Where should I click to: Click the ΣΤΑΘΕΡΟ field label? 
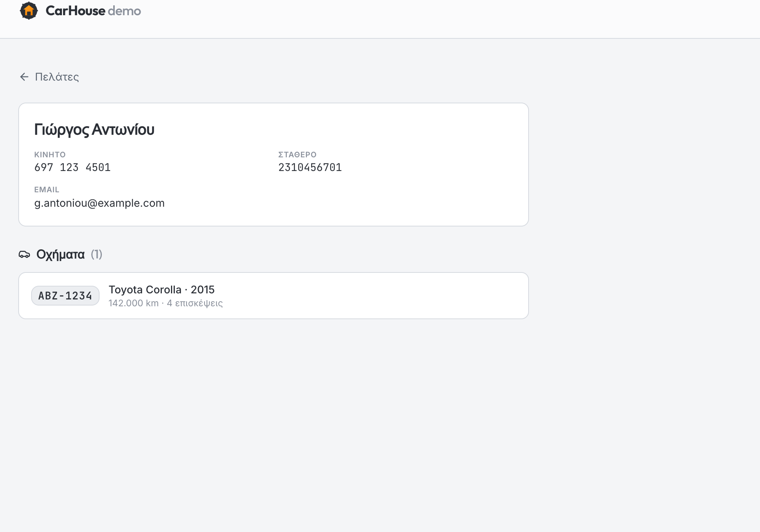(298, 155)
